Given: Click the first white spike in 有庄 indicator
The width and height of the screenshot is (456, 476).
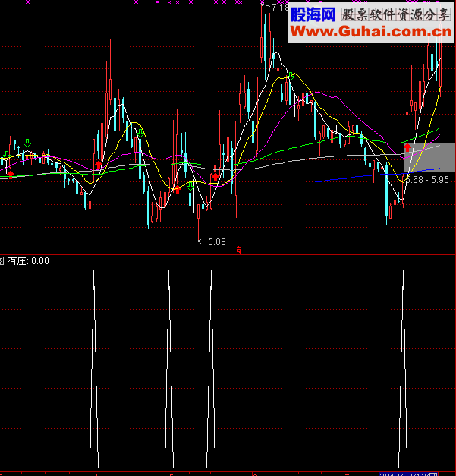Looking at the screenshot, I should tap(94, 368).
